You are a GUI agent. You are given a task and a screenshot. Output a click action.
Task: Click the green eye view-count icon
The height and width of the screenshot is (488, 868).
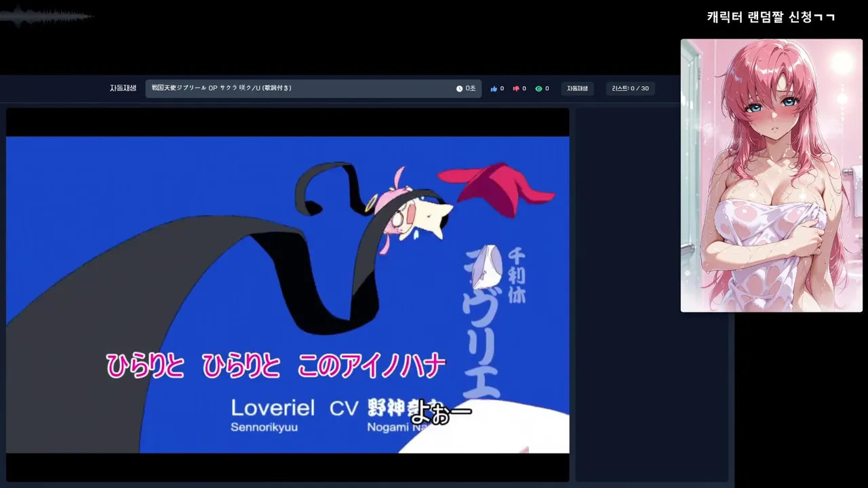coord(538,89)
